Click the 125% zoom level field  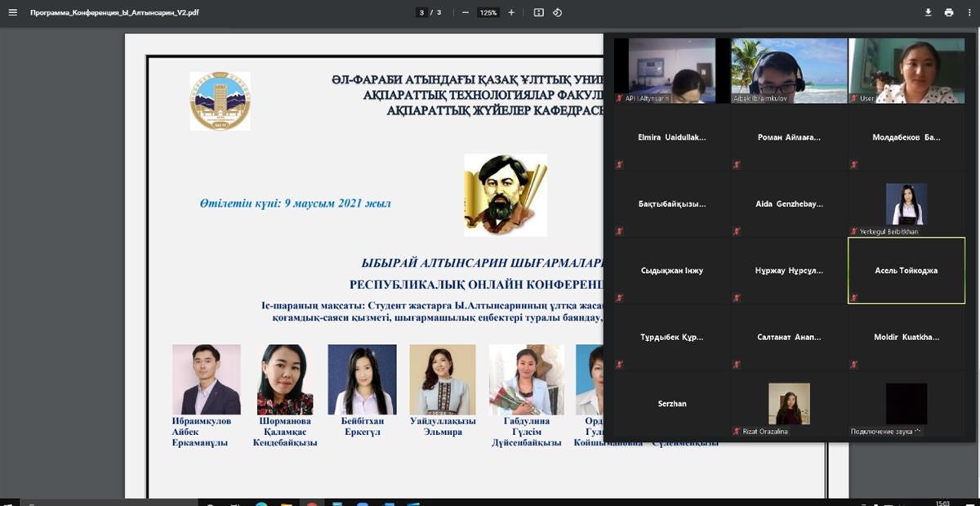pos(488,12)
